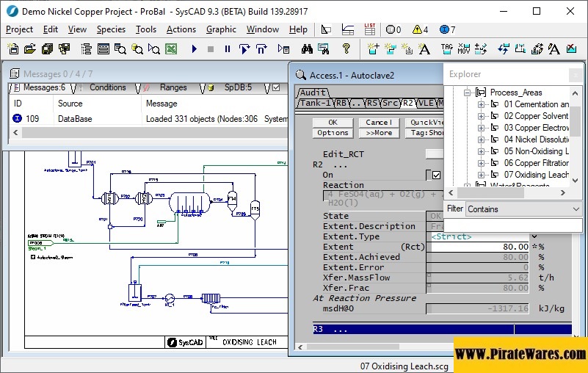Click the OK button in Access window
Image resolution: width=588 pixels, height=373 pixels.
click(333, 123)
